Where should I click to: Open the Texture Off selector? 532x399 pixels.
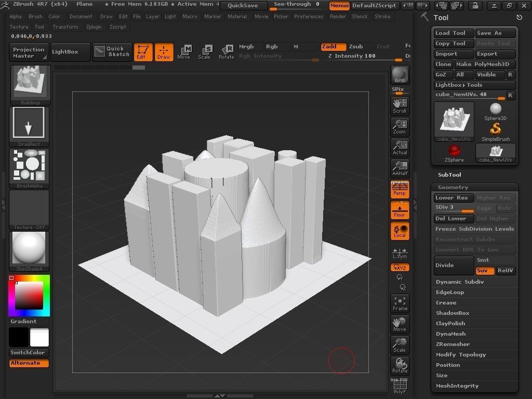tap(29, 210)
